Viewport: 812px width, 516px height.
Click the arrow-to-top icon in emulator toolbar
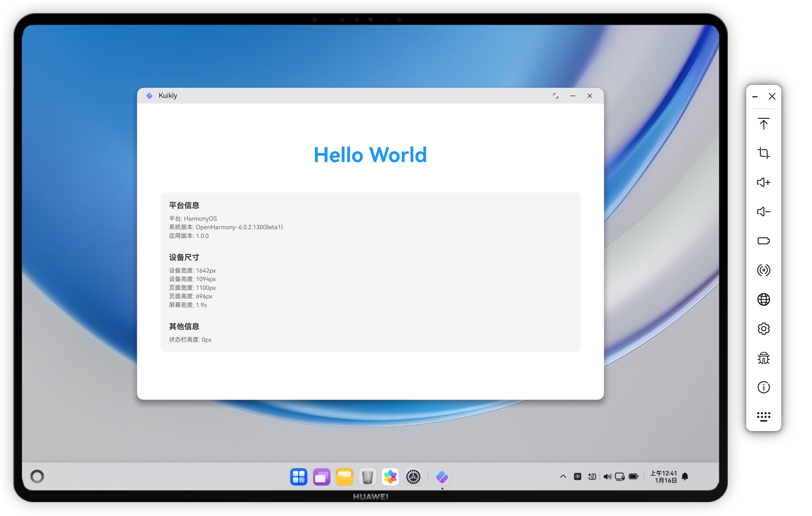763,124
